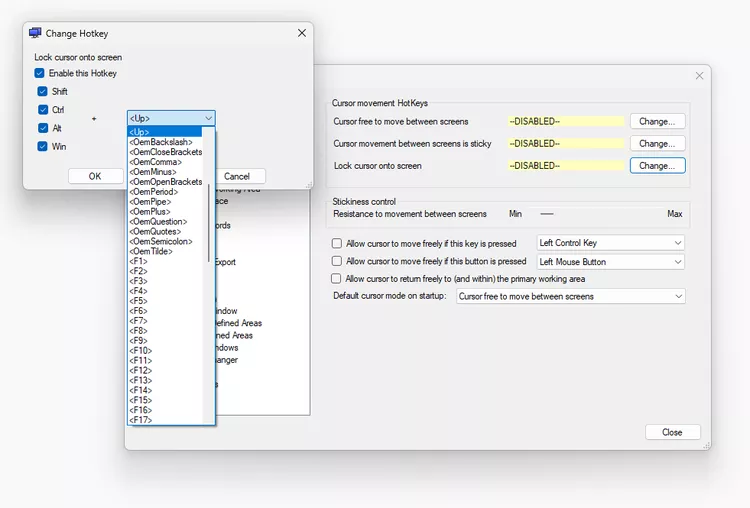The height and width of the screenshot is (508, 750).
Task: Select <F12> in the key list
Action: pyautogui.click(x=165, y=370)
